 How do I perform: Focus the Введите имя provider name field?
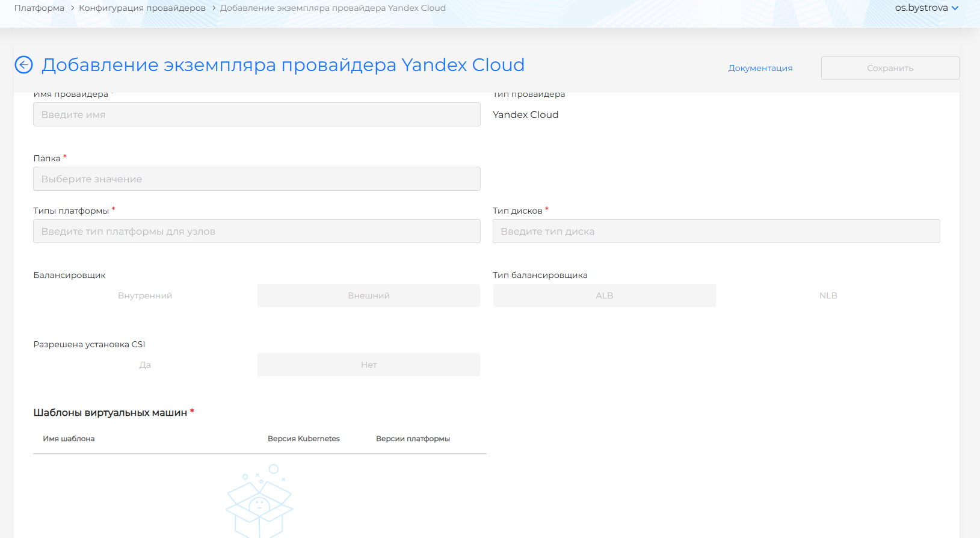coord(257,114)
